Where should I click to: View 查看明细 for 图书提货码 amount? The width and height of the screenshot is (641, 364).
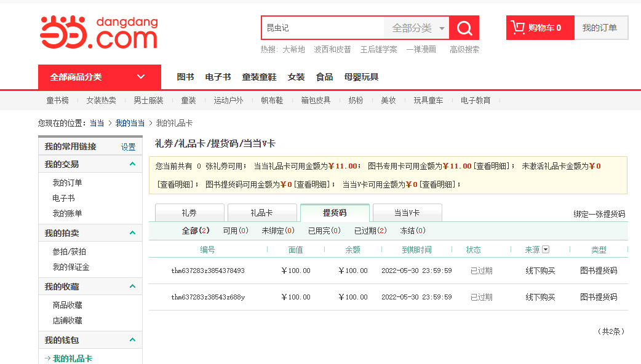313,184
